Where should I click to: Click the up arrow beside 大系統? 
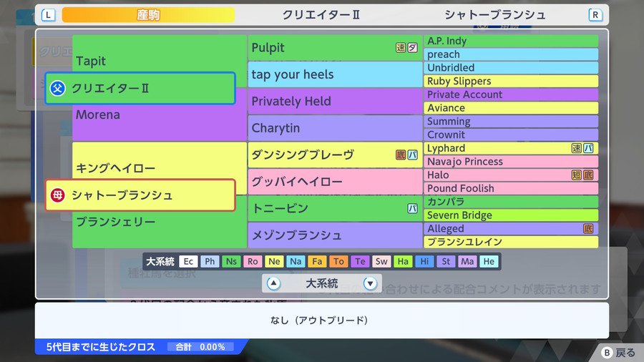point(273,283)
